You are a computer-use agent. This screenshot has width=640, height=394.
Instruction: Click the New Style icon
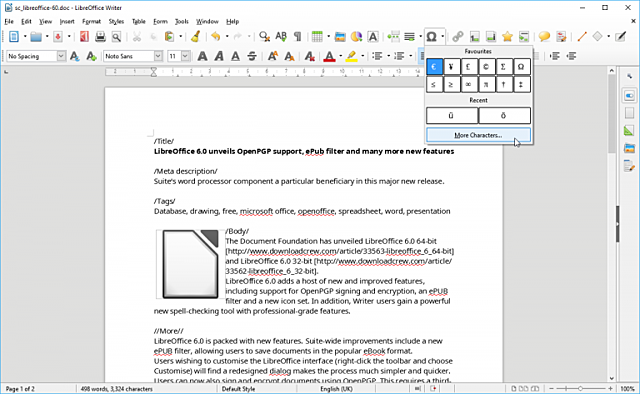(x=91, y=56)
